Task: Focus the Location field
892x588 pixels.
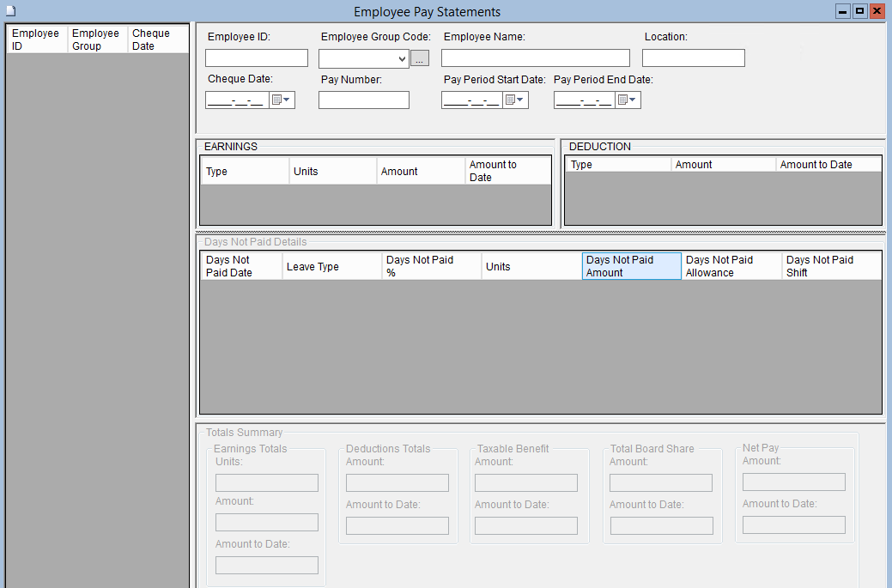Action: [x=693, y=58]
